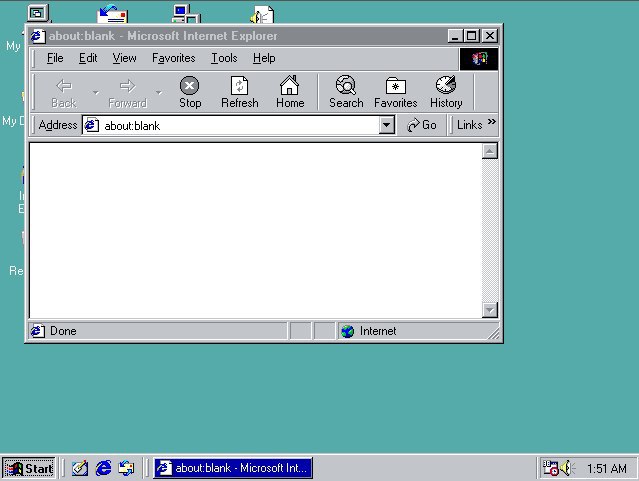
Task: Click the Stop toolbar icon
Action: click(x=189, y=86)
